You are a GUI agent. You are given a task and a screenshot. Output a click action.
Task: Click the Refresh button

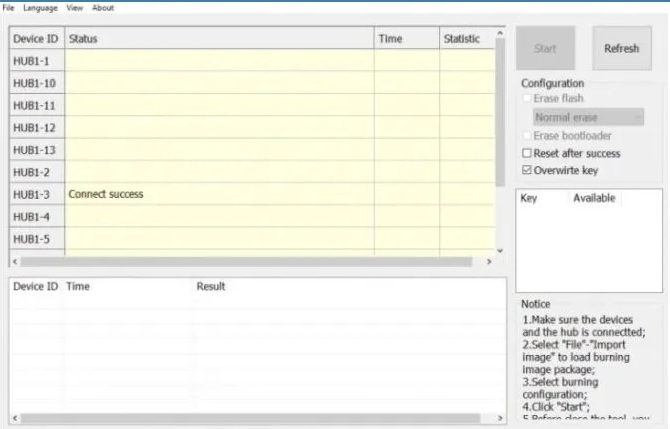[x=622, y=48]
